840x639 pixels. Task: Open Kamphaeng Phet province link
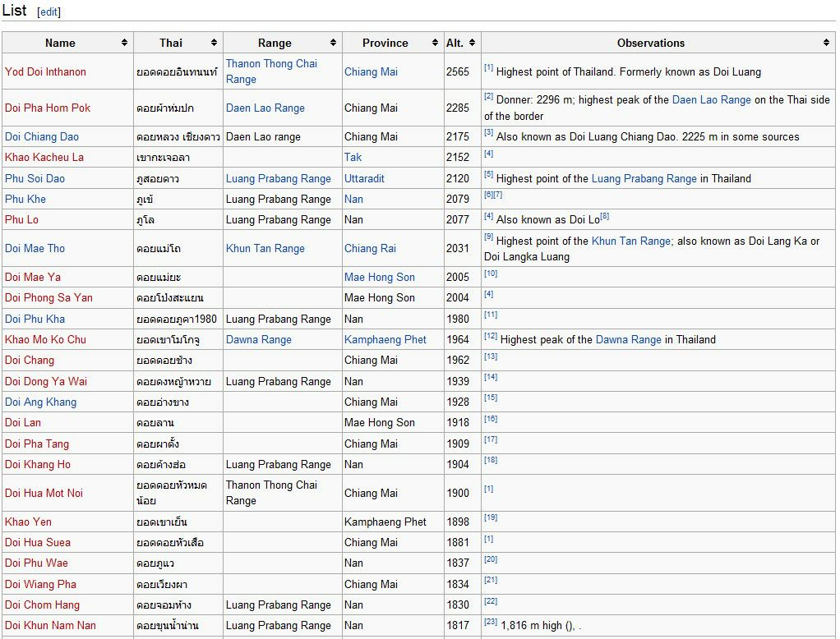[385, 339]
